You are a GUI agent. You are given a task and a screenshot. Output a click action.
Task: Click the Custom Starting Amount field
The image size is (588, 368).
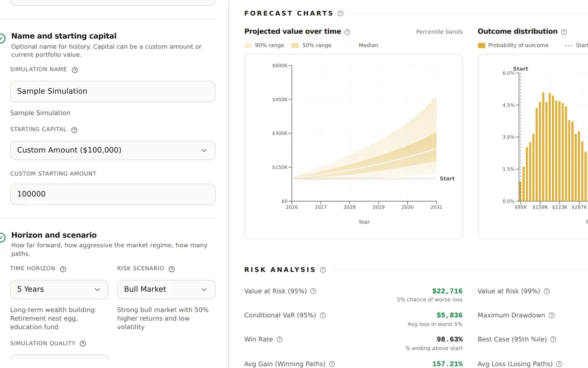pos(113,194)
